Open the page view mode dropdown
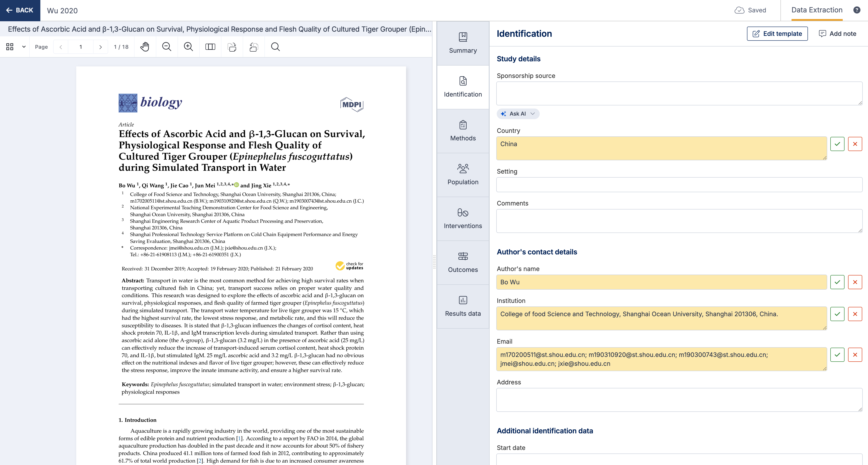The image size is (868, 465). coord(23,47)
